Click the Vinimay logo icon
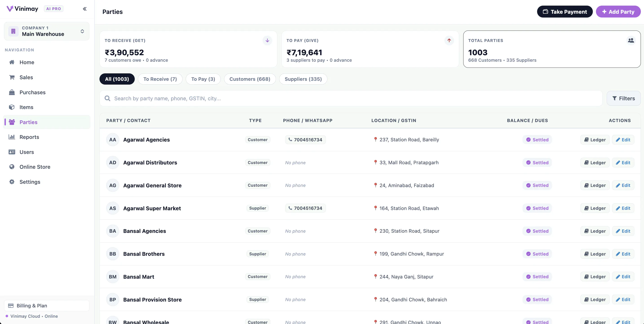 tap(9, 9)
